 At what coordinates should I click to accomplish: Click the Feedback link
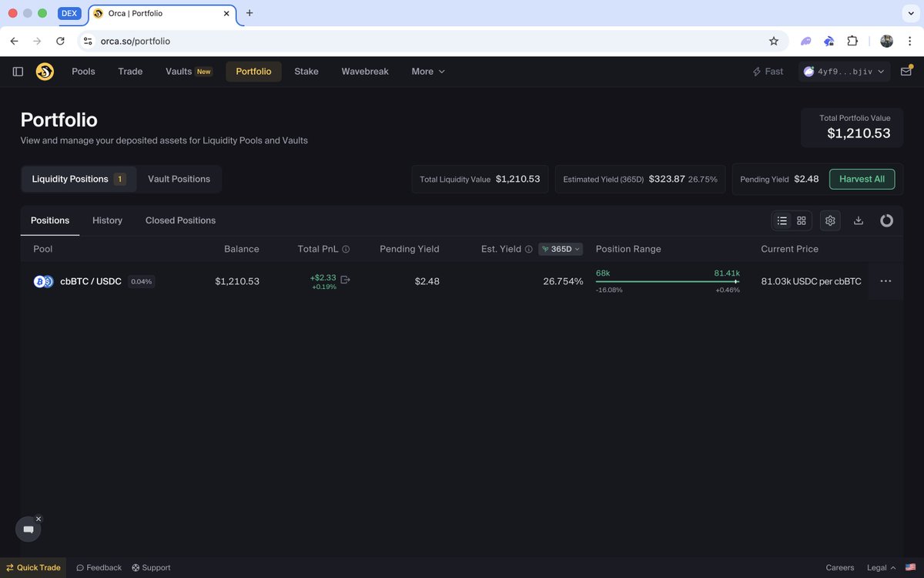[x=99, y=567]
